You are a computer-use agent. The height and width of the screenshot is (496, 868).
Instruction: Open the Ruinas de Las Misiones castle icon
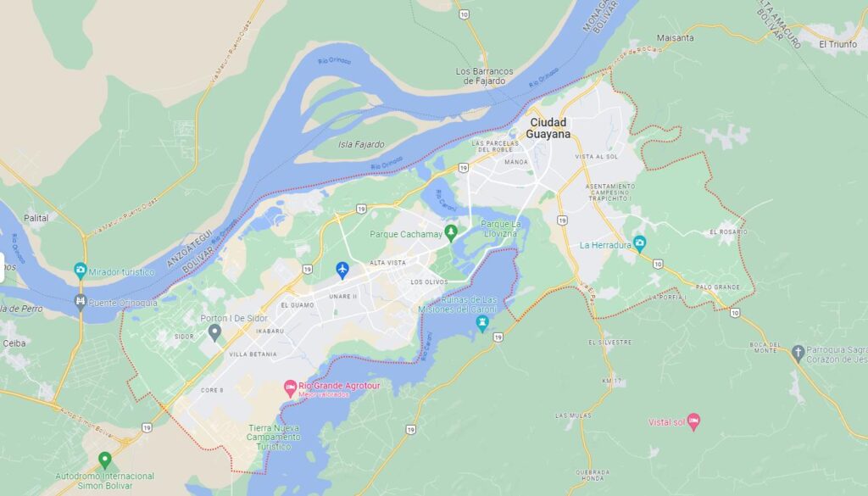[x=482, y=324]
